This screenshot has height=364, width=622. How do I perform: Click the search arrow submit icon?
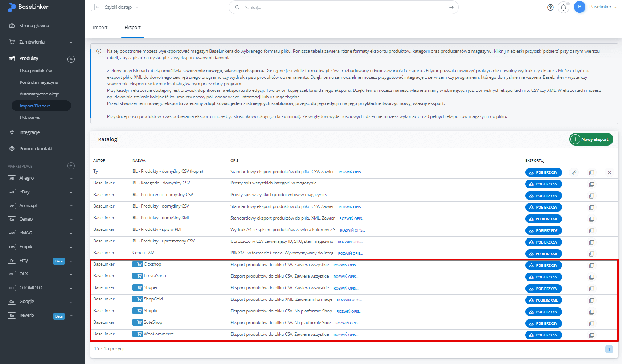click(x=451, y=7)
